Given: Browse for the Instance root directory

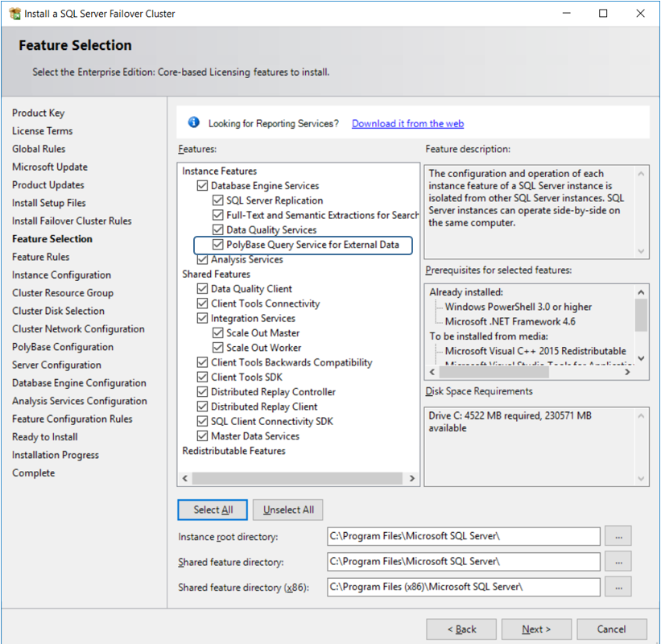Looking at the screenshot, I should (x=618, y=536).
